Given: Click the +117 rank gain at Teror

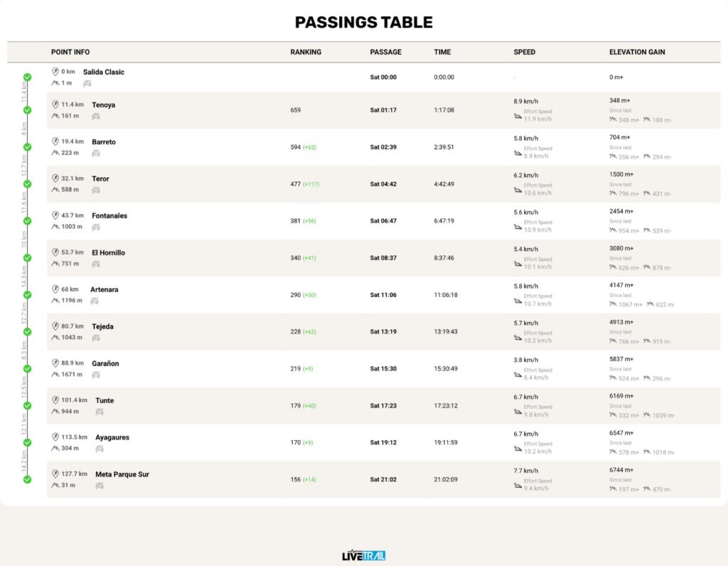Looking at the screenshot, I should point(311,184).
